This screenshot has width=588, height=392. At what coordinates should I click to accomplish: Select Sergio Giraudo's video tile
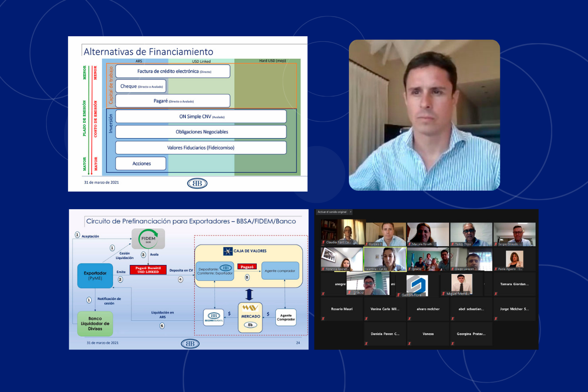[514, 234]
